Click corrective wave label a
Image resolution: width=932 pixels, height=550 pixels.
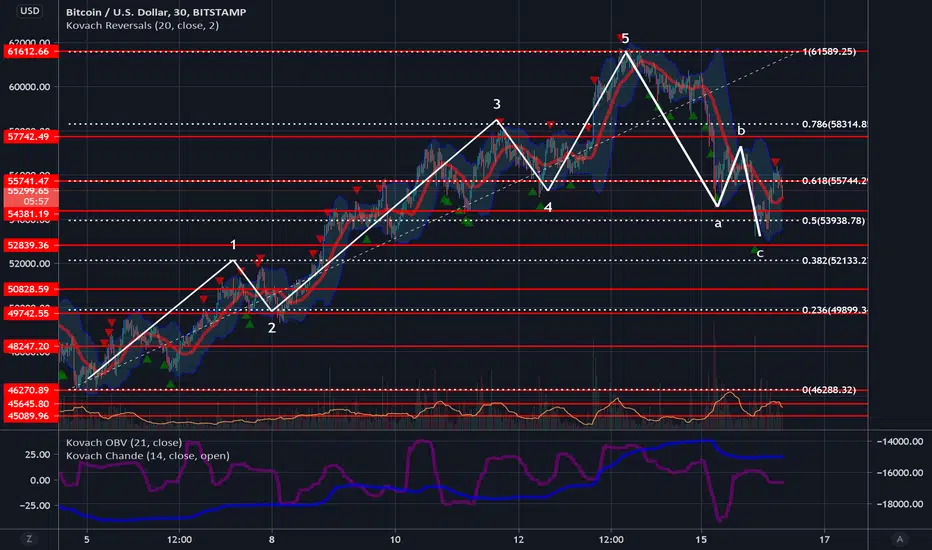[x=718, y=223]
